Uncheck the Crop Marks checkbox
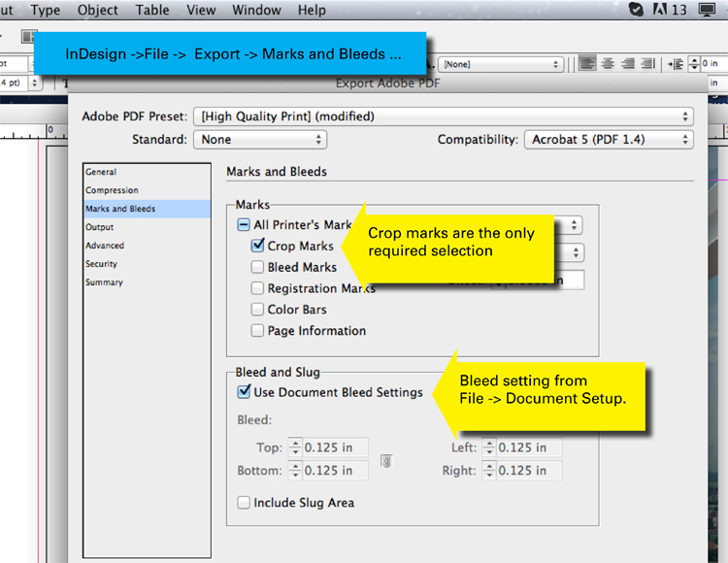 pos(257,245)
